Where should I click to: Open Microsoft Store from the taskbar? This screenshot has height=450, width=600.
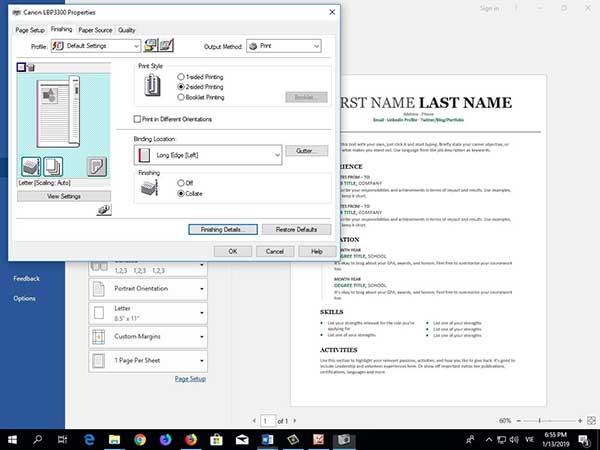click(216, 440)
